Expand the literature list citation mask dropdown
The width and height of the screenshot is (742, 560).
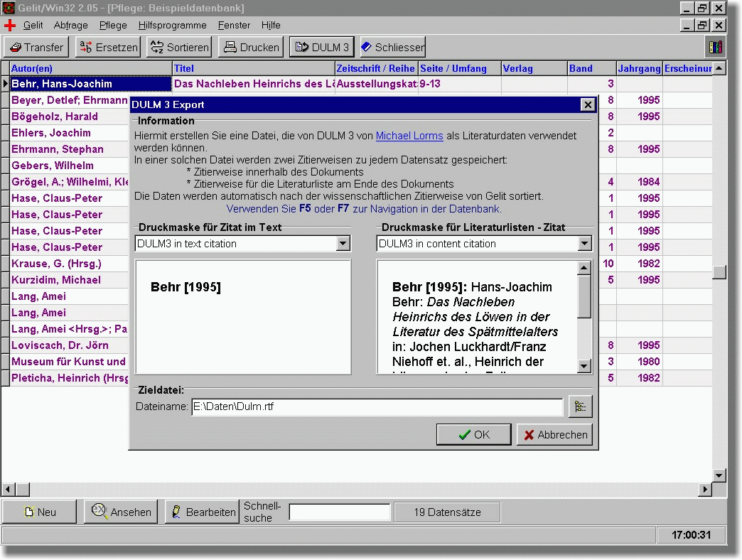tap(585, 244)
